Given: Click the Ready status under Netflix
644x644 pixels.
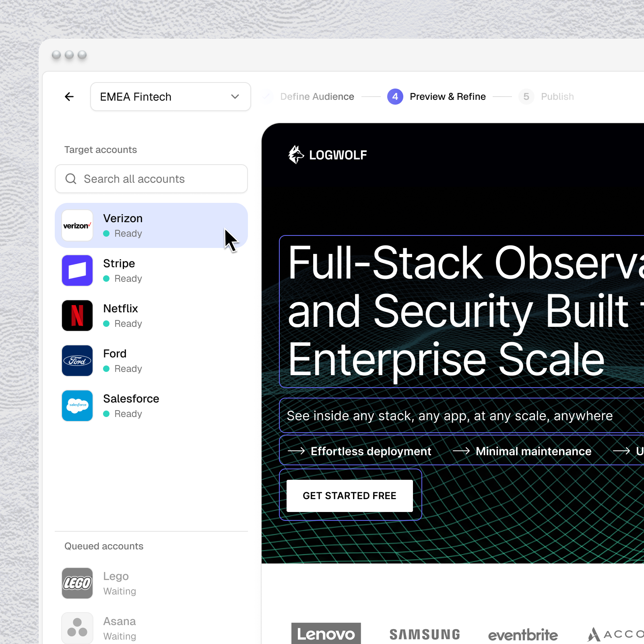Looking at the screenshot, I should click(x=128, y=324).
